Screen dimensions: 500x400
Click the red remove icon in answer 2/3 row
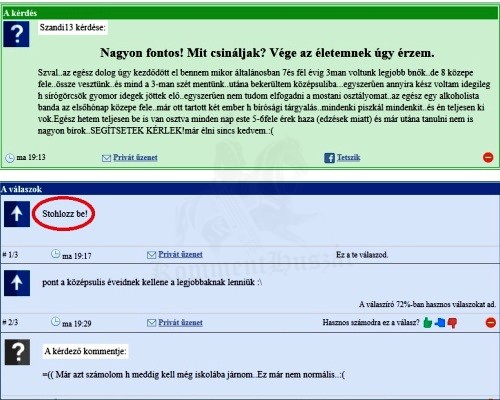[490, 322]
